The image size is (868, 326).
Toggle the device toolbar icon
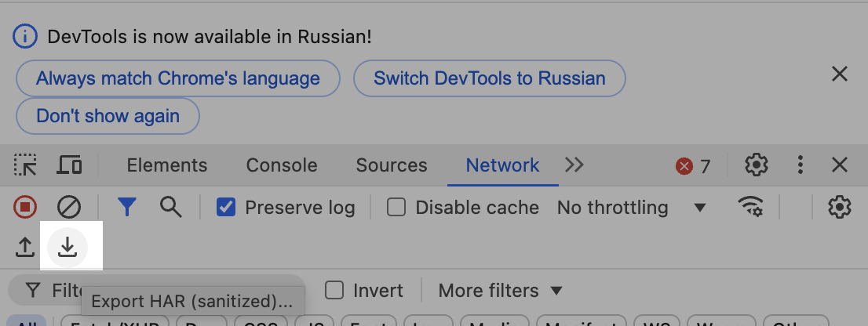tap(70, 165)
